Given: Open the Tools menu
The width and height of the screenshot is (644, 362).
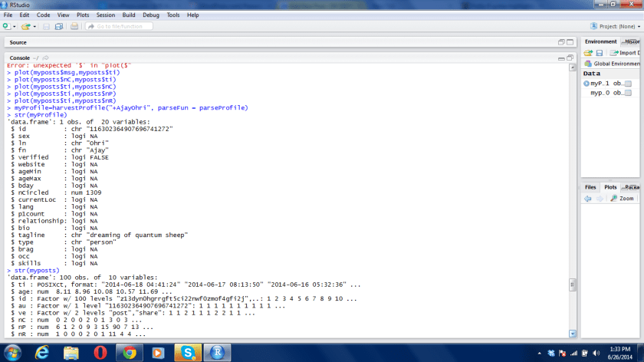Looking at the screenshot, I should click(173, 15).
